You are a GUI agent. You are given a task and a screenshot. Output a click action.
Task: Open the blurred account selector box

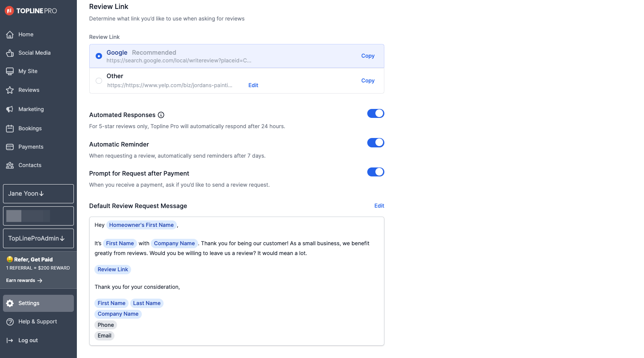coord(38,216)
